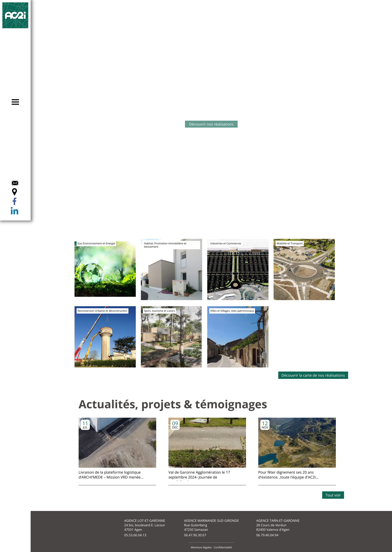Open Eau Environnement et Energie tile

tap(105, 269)
